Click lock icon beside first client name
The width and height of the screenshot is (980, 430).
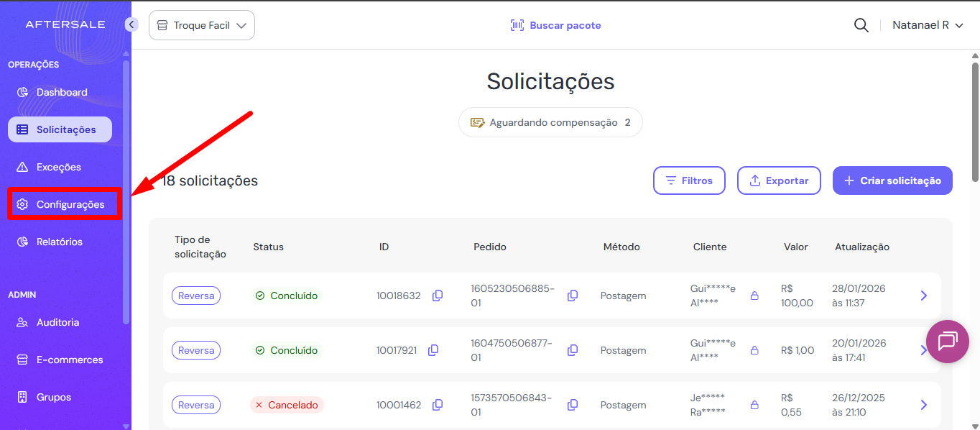coord(754,296)
